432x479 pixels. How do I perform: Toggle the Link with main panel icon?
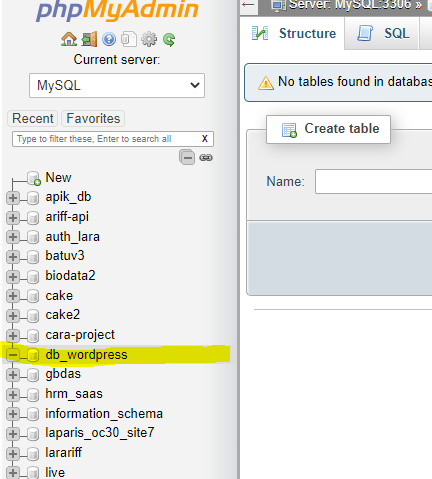[206, 157]
